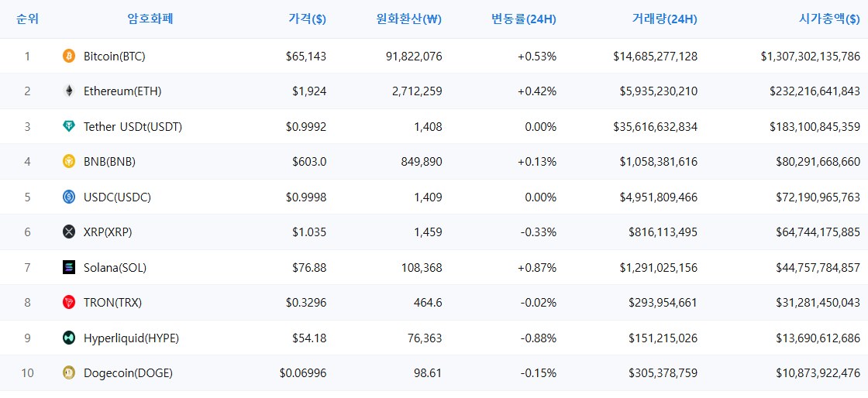This screenshot has height=398, width=868.
Task: Select Bitcoin price $65,143
Action: (306, 56)
